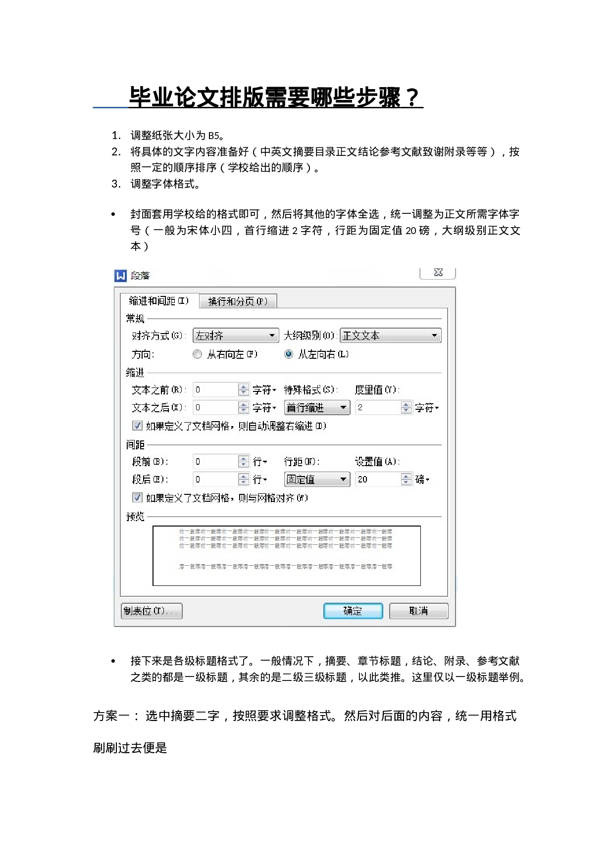Close the 段落 dialog with the X button
This screenshot has height=868, width=614.
tap(438, 273)
